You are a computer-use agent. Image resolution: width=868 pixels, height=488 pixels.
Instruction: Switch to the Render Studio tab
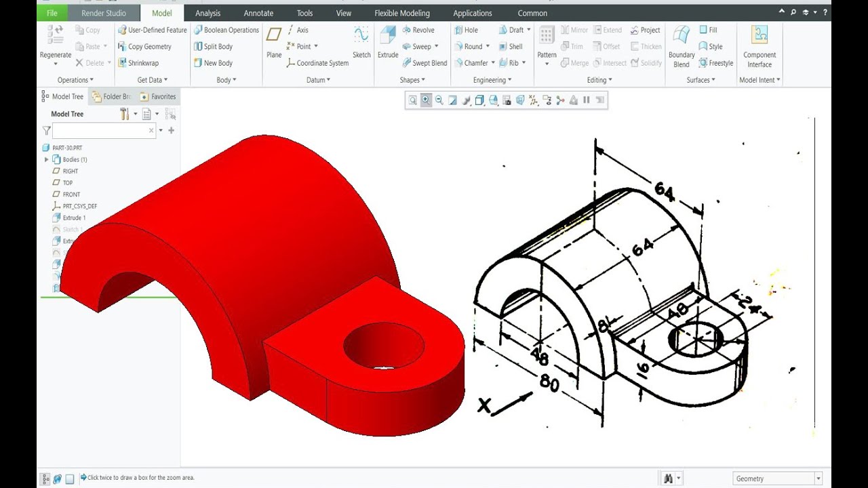click(x=104, y=13)
